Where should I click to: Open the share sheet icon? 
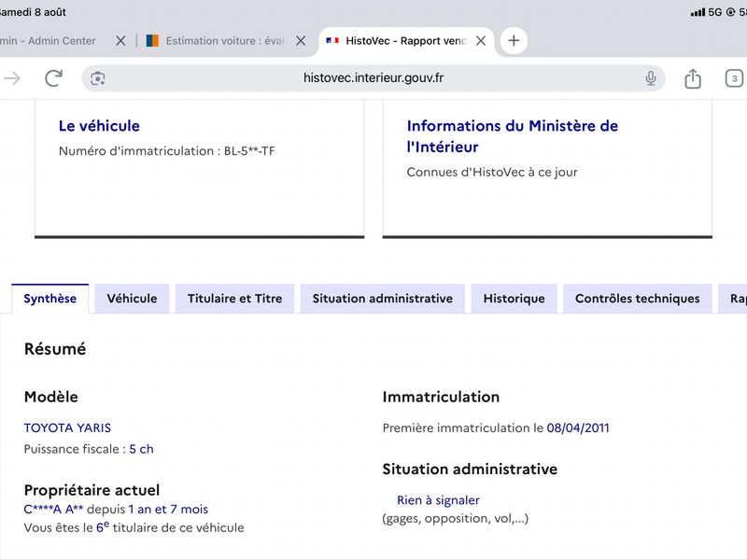[693, 78]
